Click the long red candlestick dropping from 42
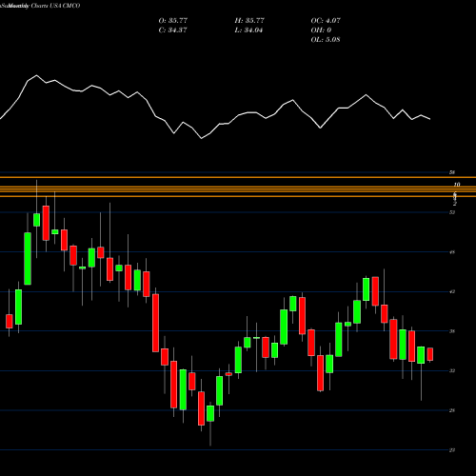Image resolution: width=476 pixels, height=476 pixels. point(155,323)
